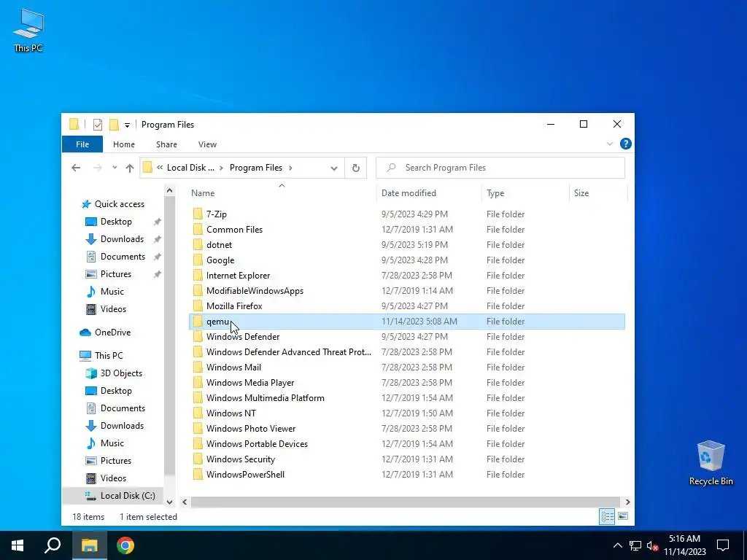Viewport: 747px width, 560px height.
Task: Open pinned Desktop under Quick access
Action: 116,222
